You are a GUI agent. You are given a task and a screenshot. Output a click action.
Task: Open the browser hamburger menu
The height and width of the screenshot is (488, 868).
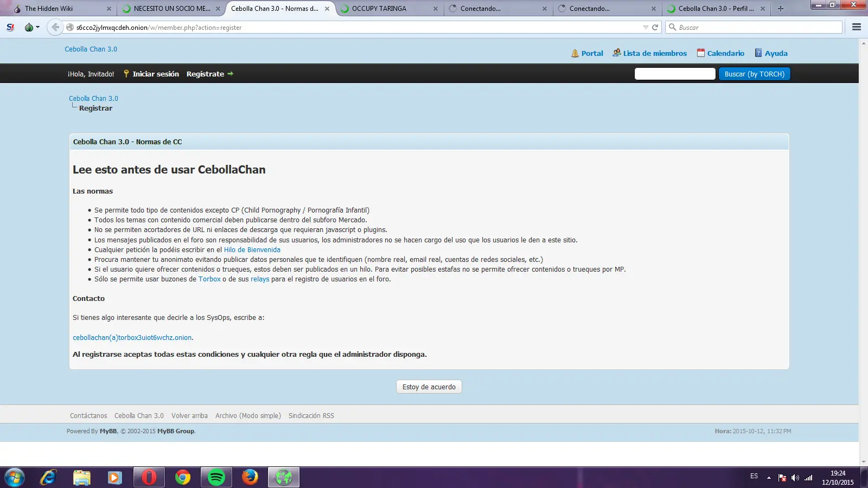[857, 27]
